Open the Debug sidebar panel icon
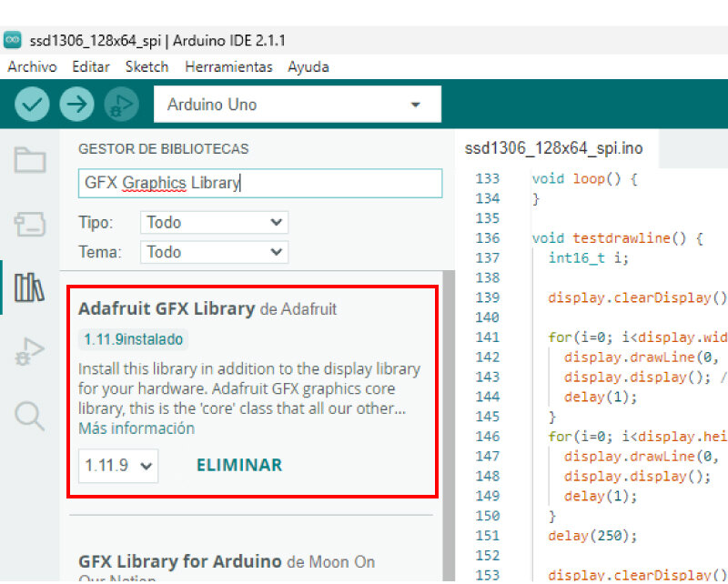 tap(29, 352)
